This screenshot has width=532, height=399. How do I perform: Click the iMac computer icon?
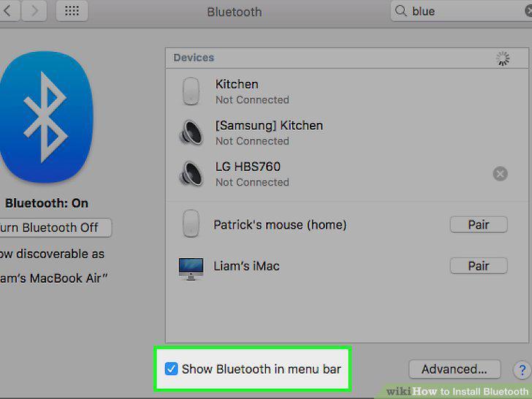tap(191, 269)
